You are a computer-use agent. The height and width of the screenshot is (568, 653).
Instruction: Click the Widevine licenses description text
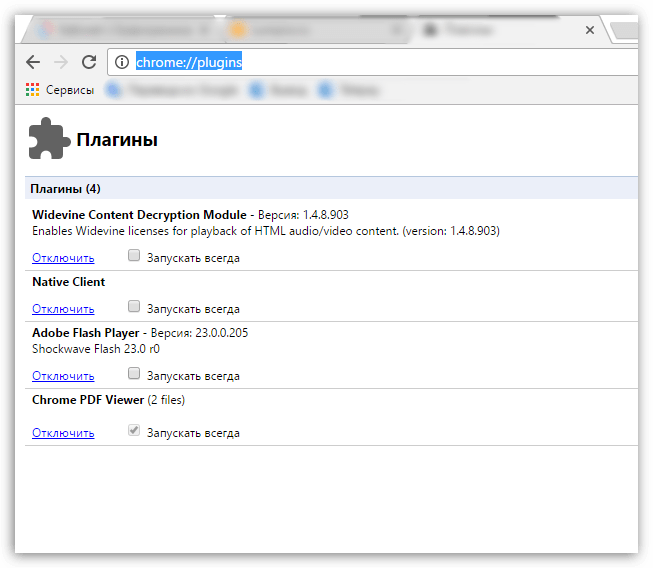click(266, 231)
